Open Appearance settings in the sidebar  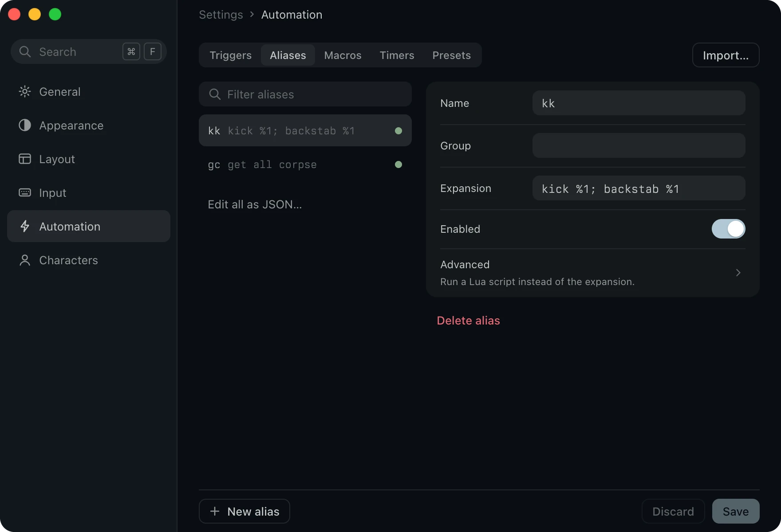click(89, 125)
